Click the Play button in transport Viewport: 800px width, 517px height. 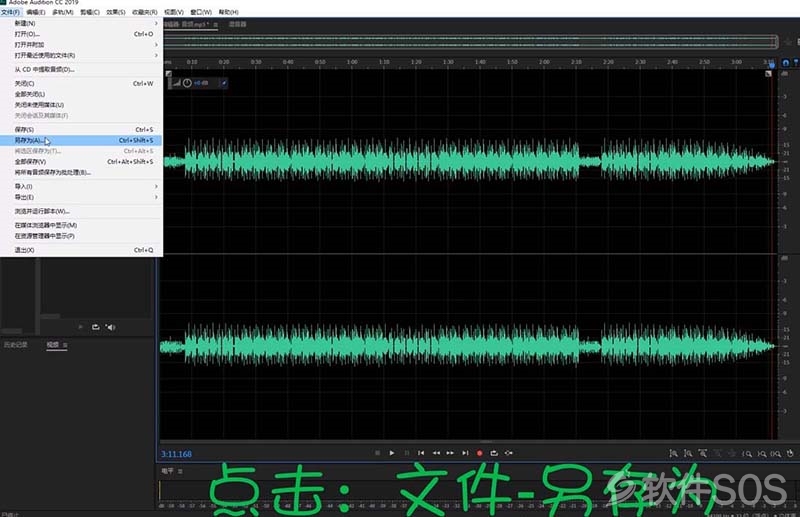tap(391, 453)
